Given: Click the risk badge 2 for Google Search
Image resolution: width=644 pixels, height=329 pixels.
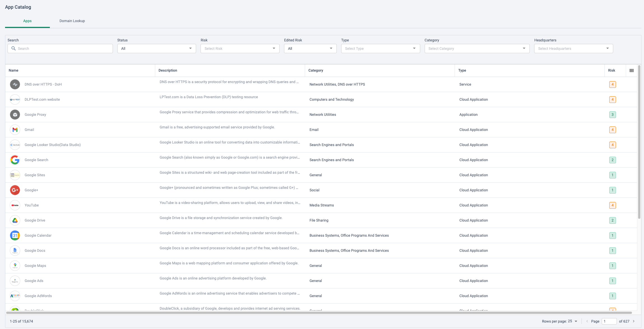Looking at the screenshot, I should (x=613, y=160).
